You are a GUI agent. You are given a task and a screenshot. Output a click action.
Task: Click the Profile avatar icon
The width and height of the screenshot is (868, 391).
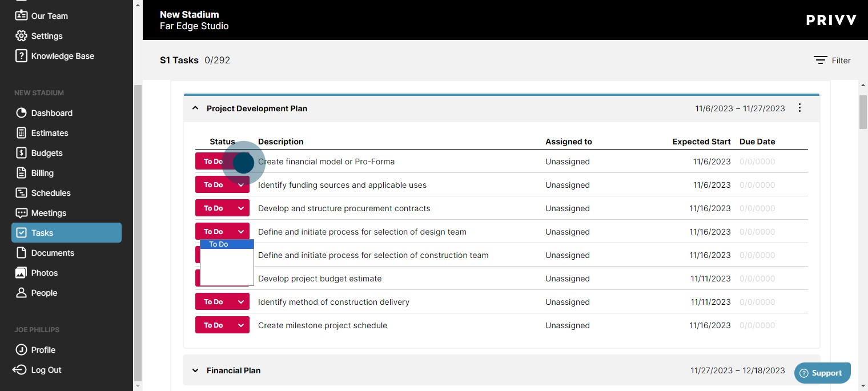pos(21,350)
